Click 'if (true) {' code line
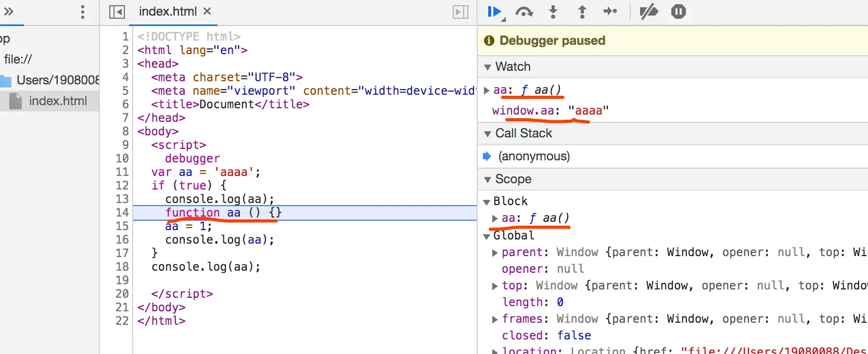The width and height of the screenshot is (868, 354). 189,185
